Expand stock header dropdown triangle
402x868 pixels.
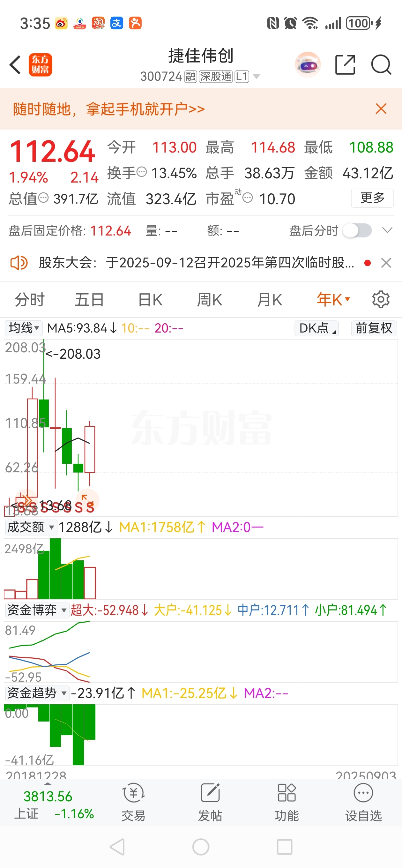[x=257, y=77]
